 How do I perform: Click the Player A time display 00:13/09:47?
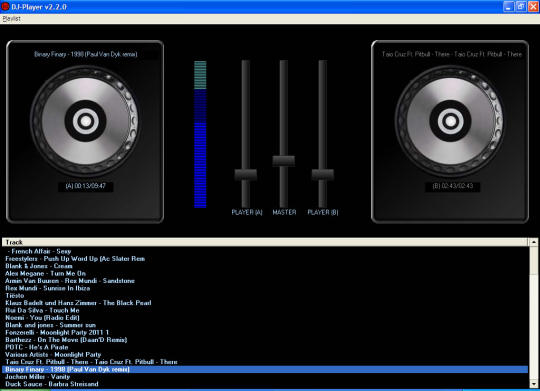click(x=85, y=186)
